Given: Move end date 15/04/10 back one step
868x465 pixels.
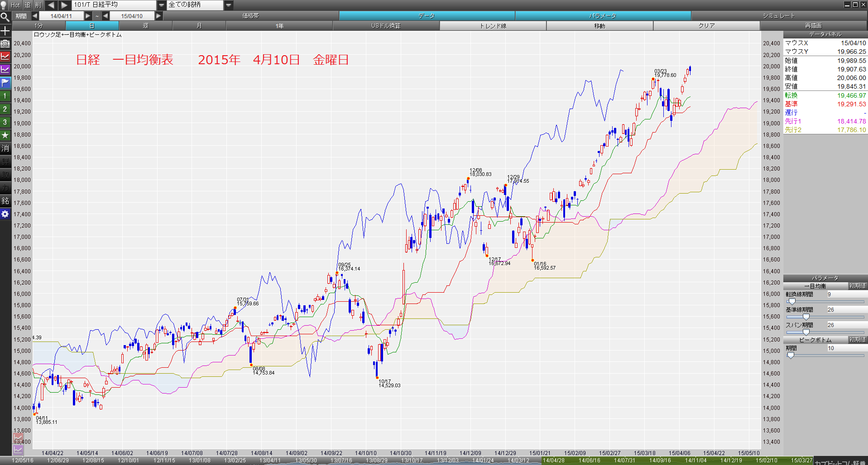Looking at the screenshot, I should point(106,16).
